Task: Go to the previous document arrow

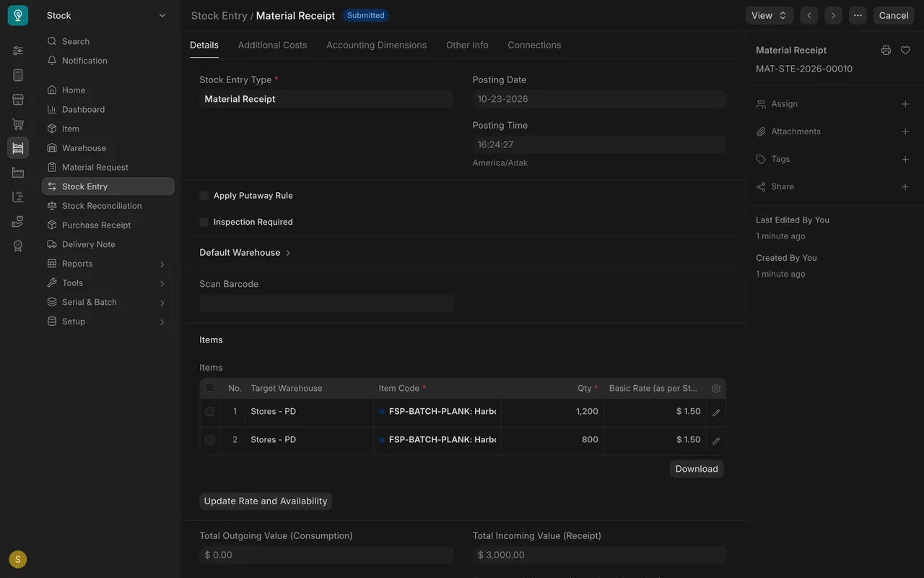Action: 809,15
